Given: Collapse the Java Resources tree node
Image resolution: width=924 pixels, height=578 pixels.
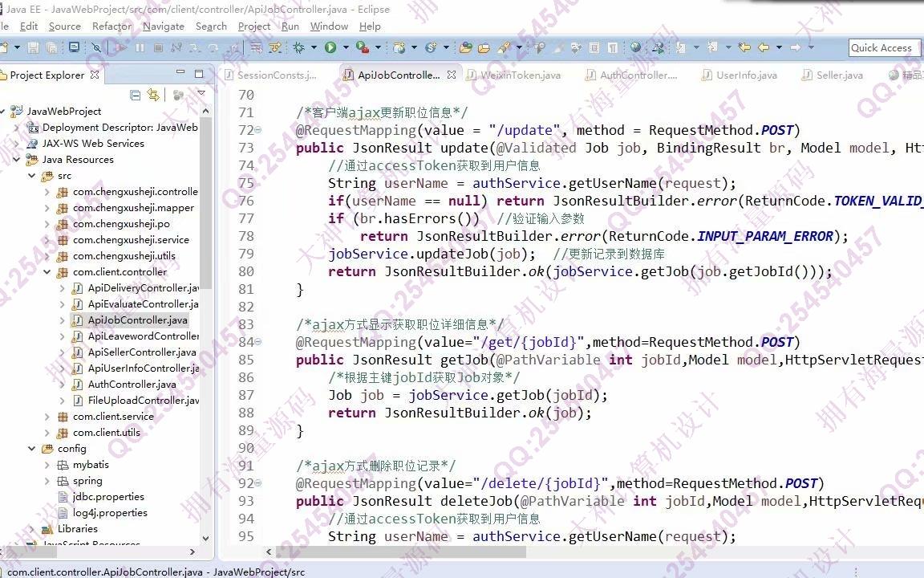Looking at the screenshot, I should (x=17, y=159).
